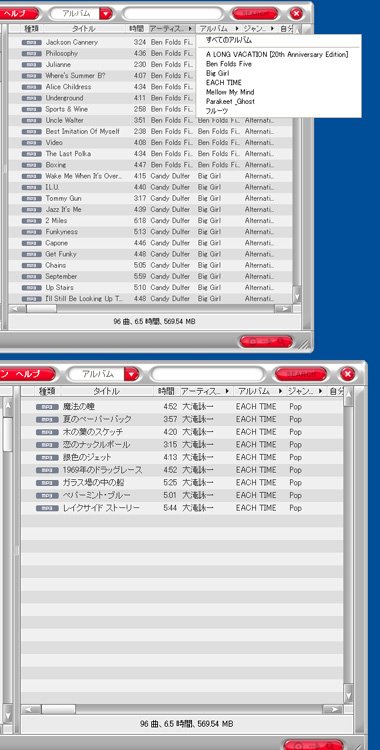The height and width of the screenshot is (750, 380).
Task: Choose Big Girl in album menu
Action: click(x=218, y=73)
